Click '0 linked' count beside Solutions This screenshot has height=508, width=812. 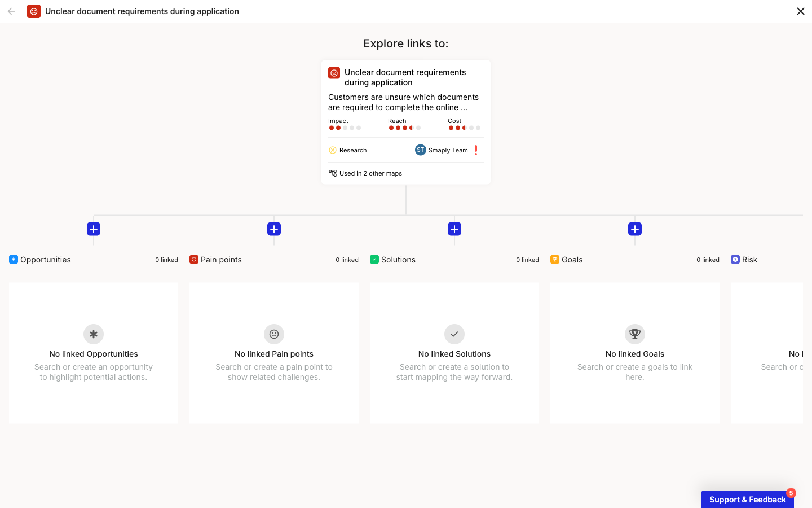click(527, 260)
